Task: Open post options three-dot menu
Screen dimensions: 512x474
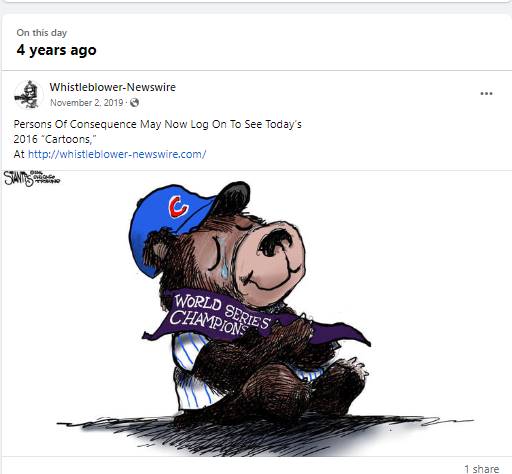Action: (486, 93)
